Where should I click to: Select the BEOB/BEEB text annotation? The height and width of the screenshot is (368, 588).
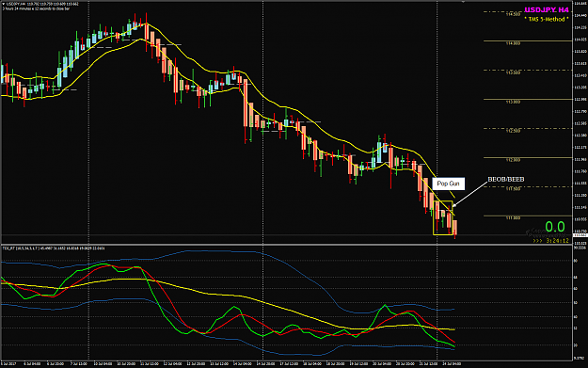506,180
